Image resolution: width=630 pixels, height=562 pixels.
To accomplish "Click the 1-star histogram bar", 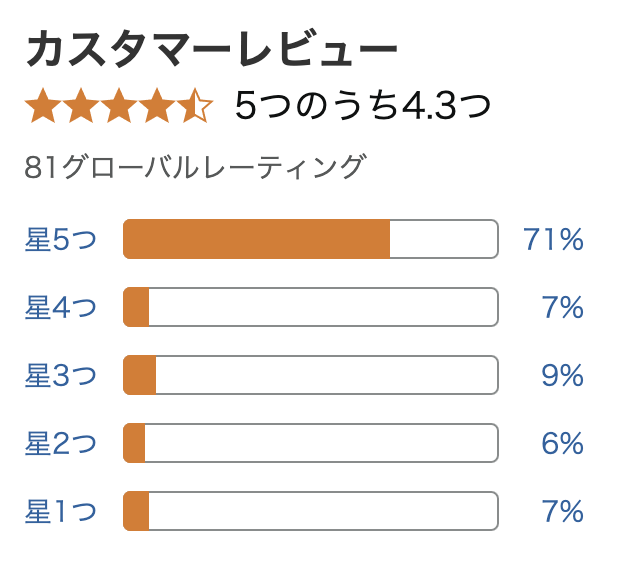I will coord(311,511).
